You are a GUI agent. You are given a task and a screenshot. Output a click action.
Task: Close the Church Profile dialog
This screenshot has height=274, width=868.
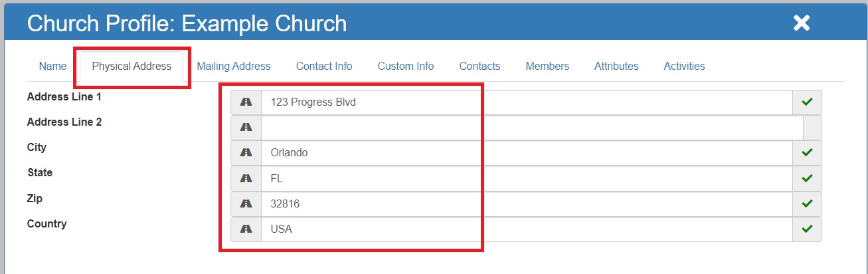[802, 23]
